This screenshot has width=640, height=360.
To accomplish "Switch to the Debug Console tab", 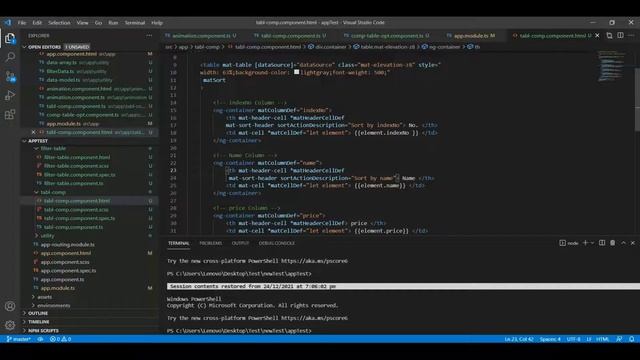I will pos(277,243).
